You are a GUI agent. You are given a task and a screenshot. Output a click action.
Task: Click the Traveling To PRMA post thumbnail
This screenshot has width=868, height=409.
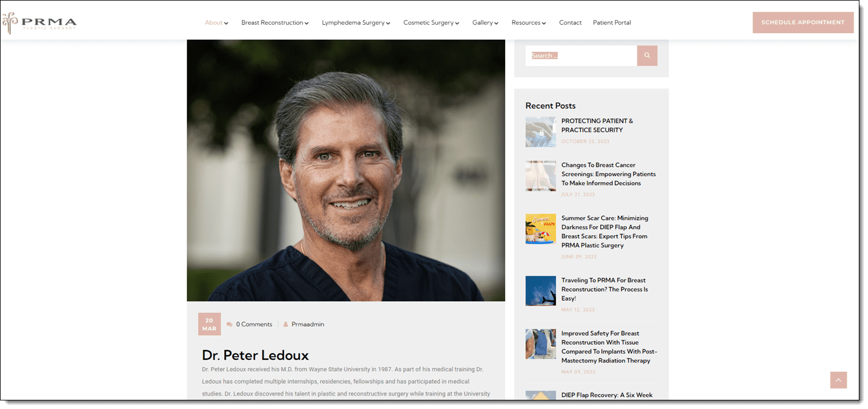click(540, 290)
